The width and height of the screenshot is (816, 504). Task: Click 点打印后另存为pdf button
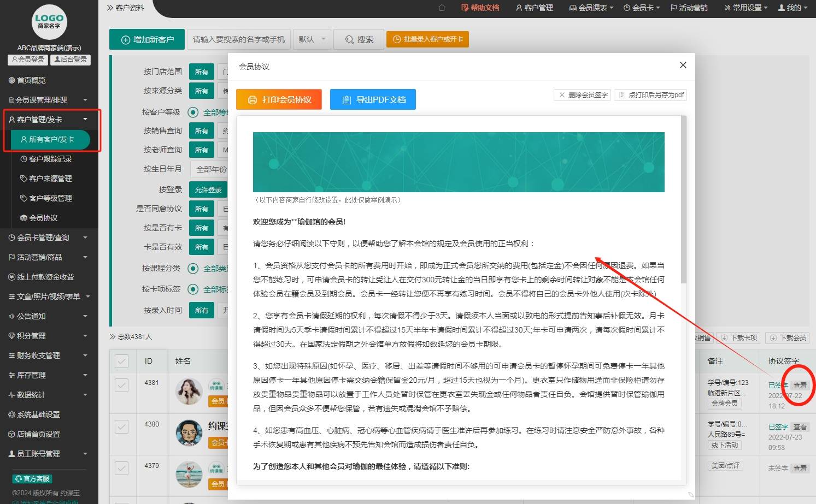click(x=650, y=95)
